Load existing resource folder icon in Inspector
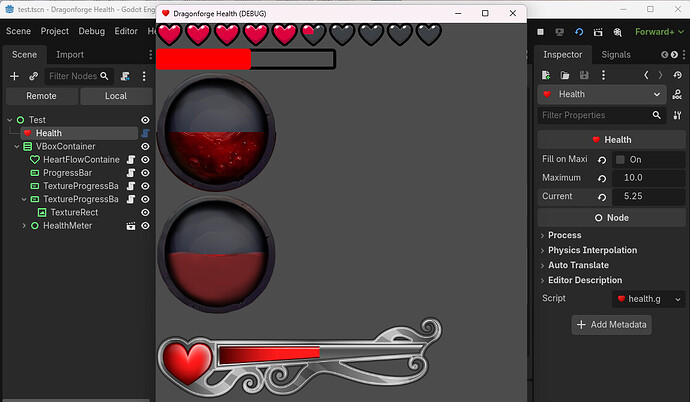The width and height of the screenshot is (690, 402). (x=565, y=75)
